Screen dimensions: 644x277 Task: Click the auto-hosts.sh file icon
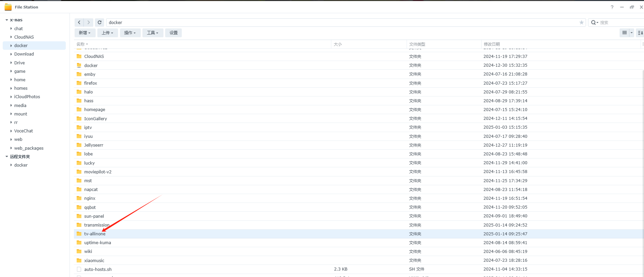(79, 269)
